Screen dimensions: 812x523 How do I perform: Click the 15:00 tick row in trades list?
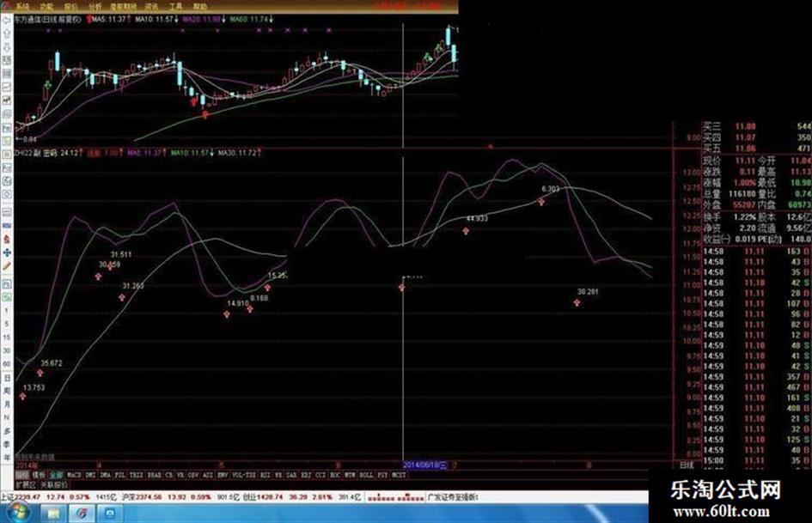[x=757, y=461]
